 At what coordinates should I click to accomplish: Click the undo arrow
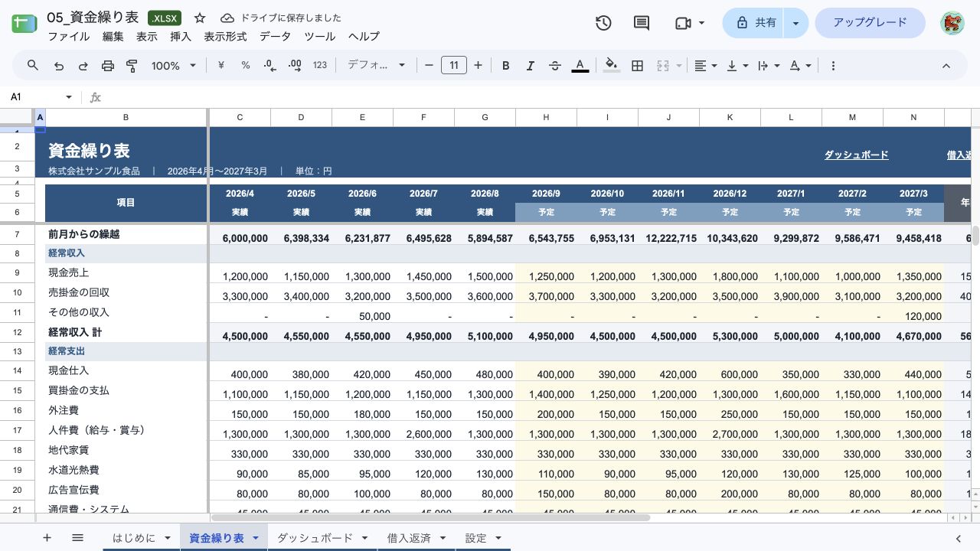pos(59,66)
